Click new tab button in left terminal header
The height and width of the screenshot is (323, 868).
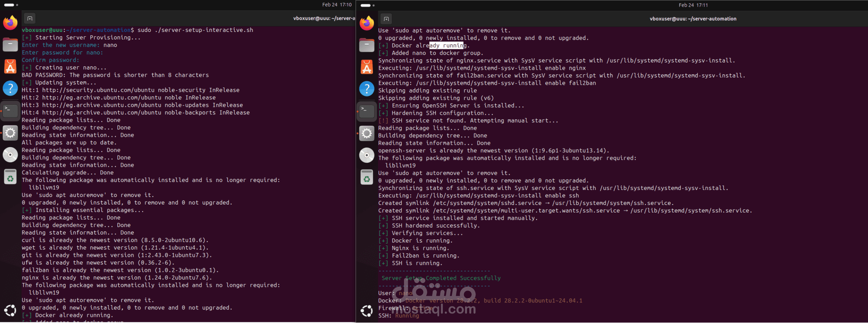(x=30, y=18)
